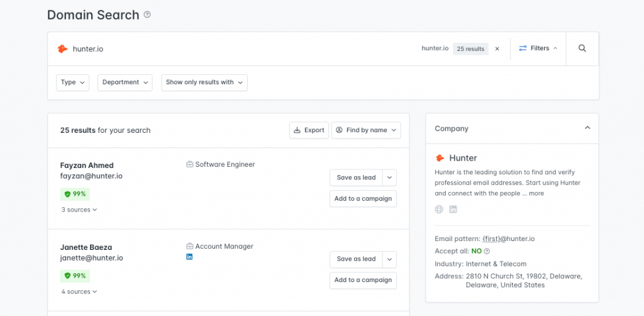Open the Department filter dropdown

(x=125, y=82)
